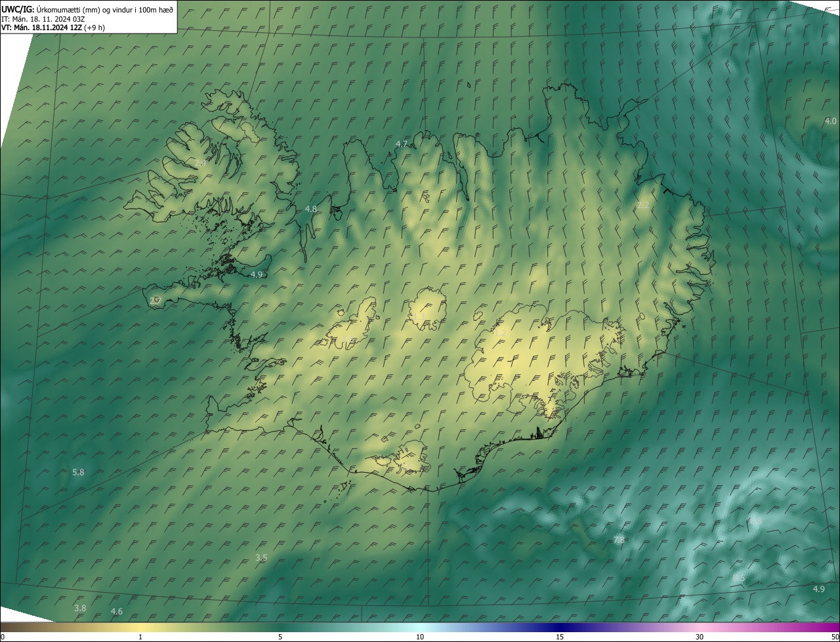Screen dimensions: 840x642
Task: Click the 50 tick at the legend end
Action: [835, 637]
